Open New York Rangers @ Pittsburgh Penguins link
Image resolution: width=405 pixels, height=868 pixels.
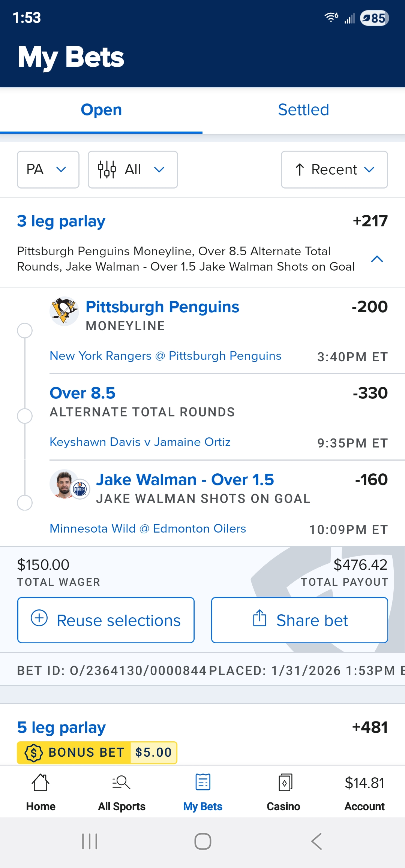(x=165, y=356)
